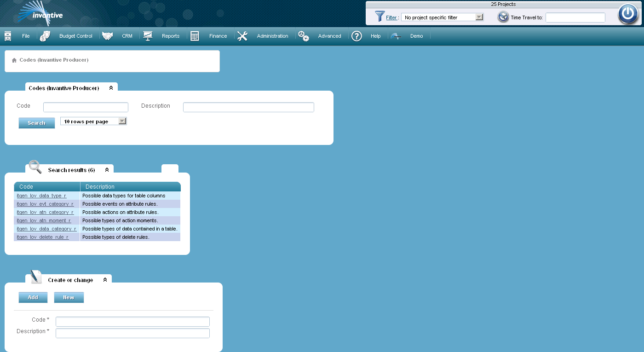Open the File menu

[x=26, y=35]
